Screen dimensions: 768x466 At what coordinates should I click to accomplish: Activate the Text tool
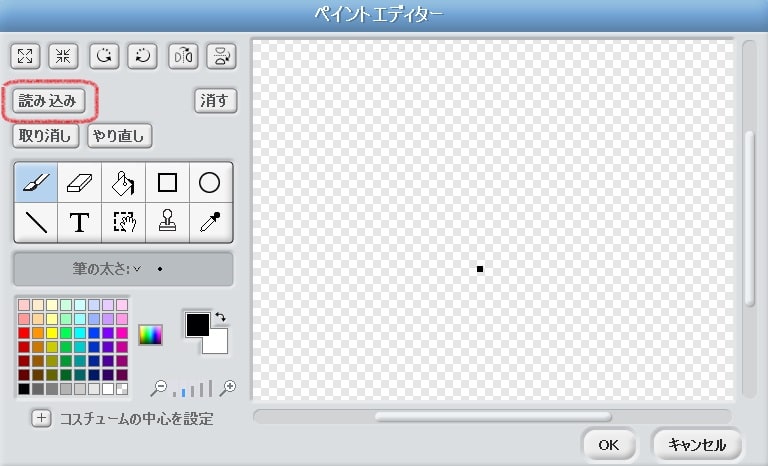pos(79,222)
